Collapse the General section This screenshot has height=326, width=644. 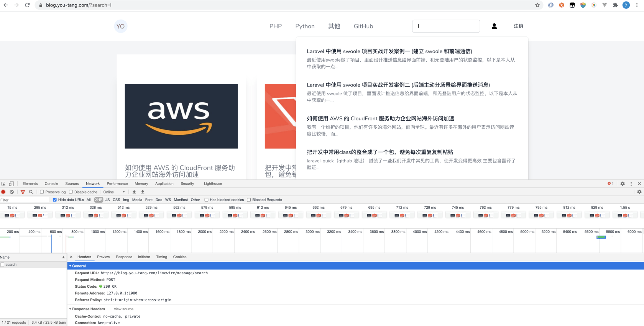click(70, 266)
